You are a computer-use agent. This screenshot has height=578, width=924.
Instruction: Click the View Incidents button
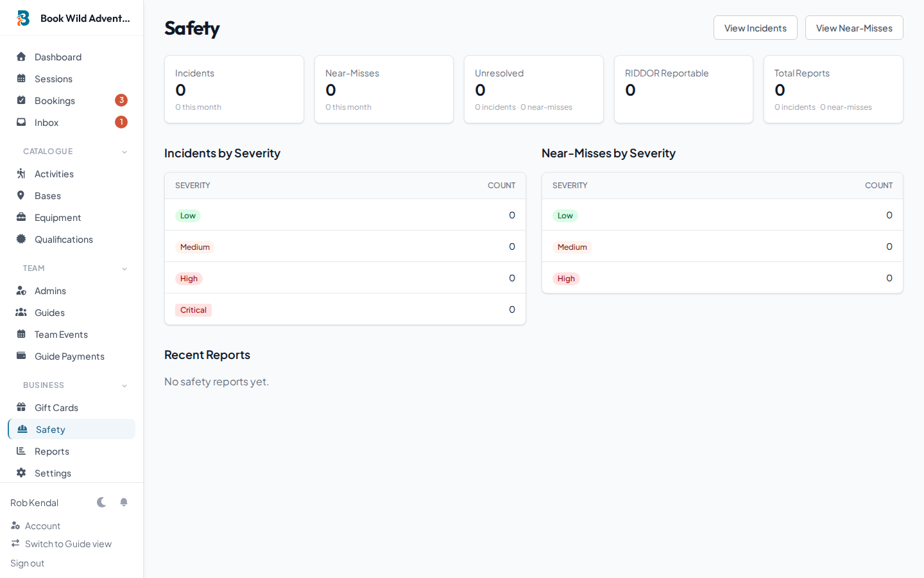click(x=755, y=28)
